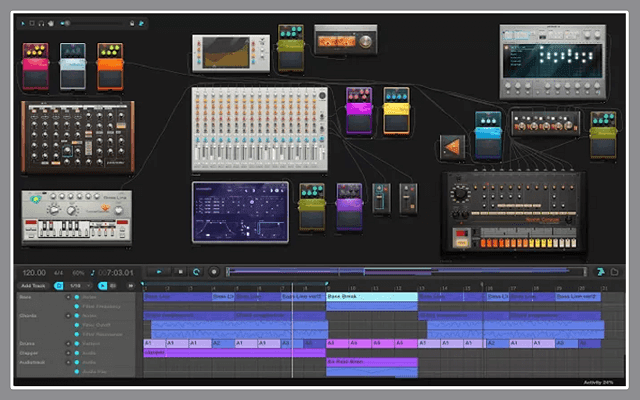Click the headphones icon in the top toolbar

pos(41,21)
